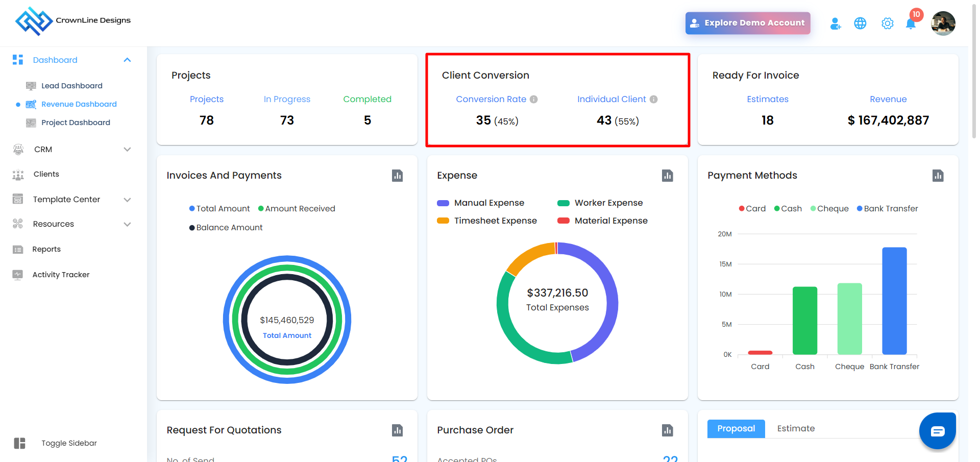Click the add user icon

click(835, 23)
